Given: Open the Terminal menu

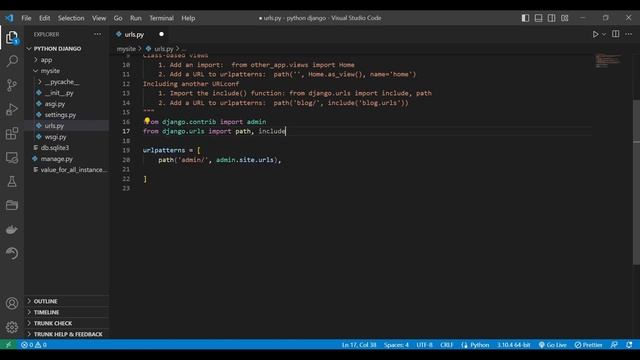Looking at the screenshot, I should [x=161, y=18].
